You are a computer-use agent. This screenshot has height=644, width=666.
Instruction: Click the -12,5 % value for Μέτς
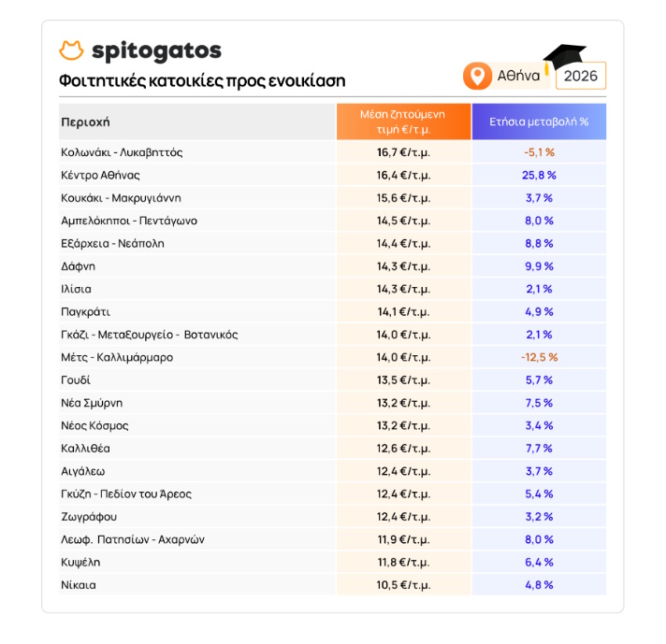[x=539, y=357]
